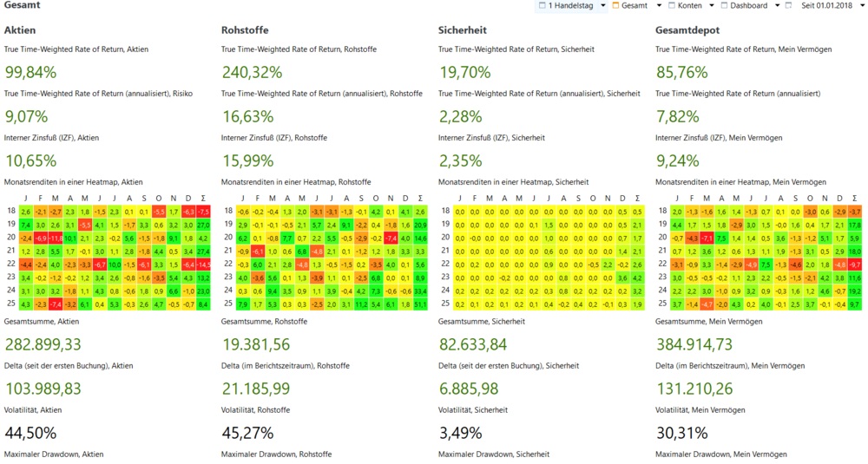Click the green 51,1 cell in Rohstoffe heatmap
The image size is (868, 464).
[420, 304]
